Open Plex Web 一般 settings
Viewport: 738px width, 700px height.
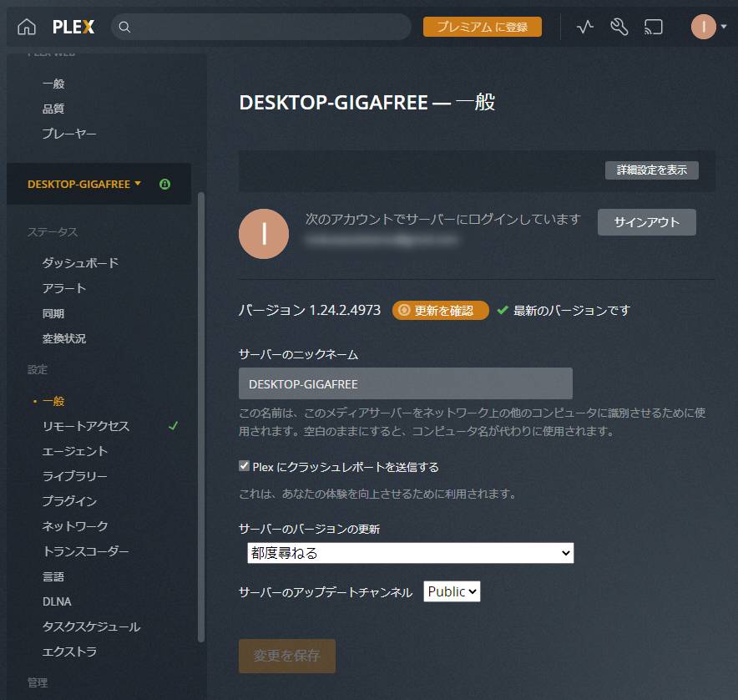coord(53,84)
